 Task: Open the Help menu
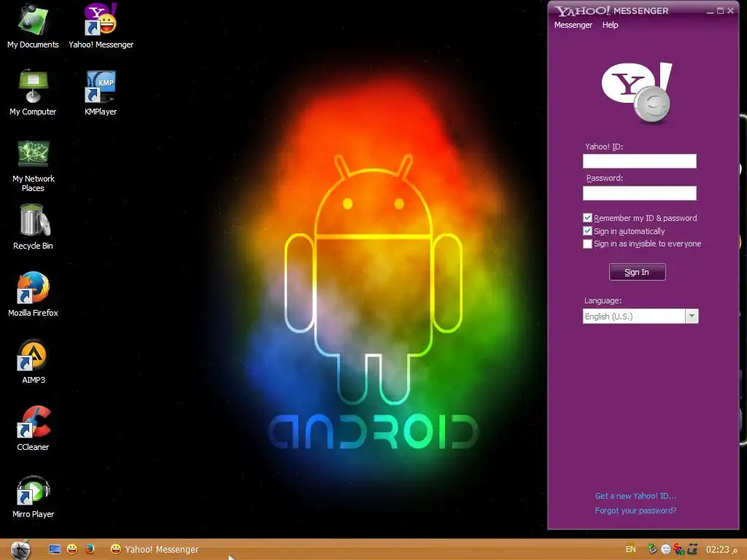coord(611,25)
